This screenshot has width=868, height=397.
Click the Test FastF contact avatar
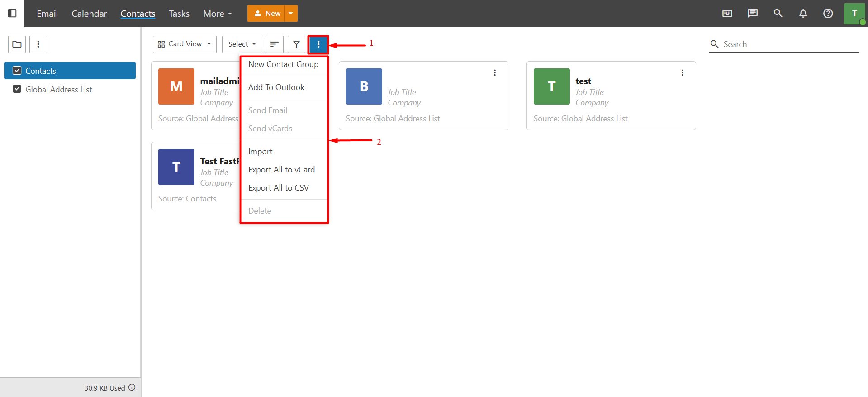click(x=176, y=167)
